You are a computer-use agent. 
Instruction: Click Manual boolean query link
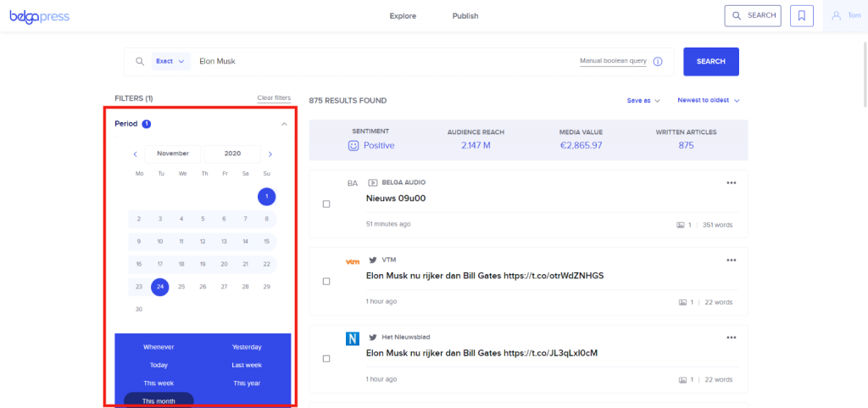click(613, 61)
